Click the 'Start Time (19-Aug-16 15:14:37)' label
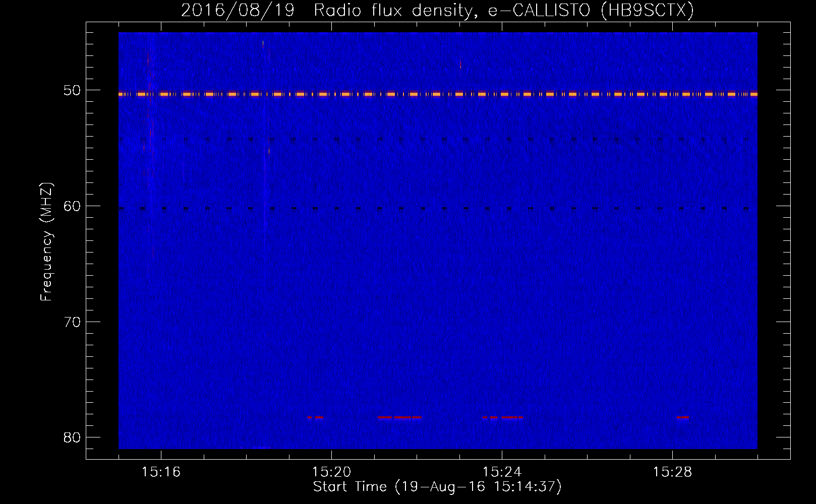 tap(437, 487)
